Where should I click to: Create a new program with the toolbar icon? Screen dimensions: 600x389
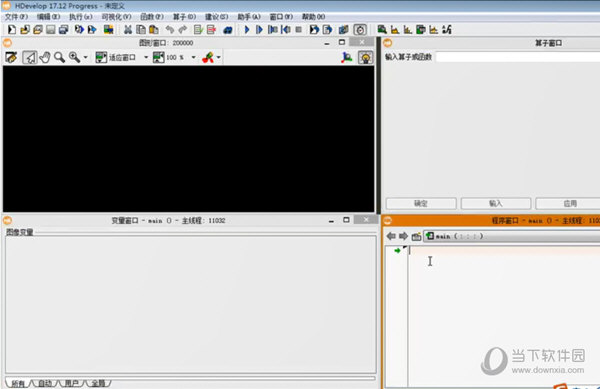point(11,29)
